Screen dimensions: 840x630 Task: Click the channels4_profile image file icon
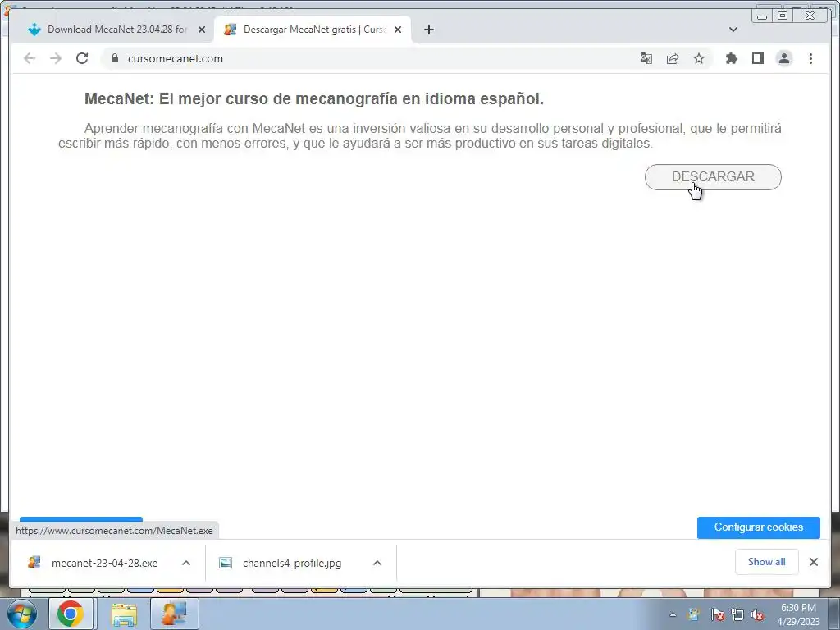(226, 563)
